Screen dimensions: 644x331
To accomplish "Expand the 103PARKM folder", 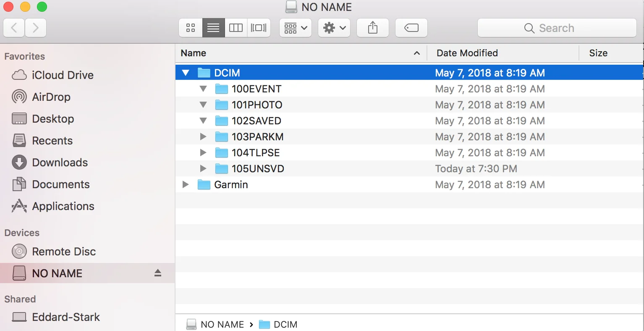I will (x=203, y=137).
